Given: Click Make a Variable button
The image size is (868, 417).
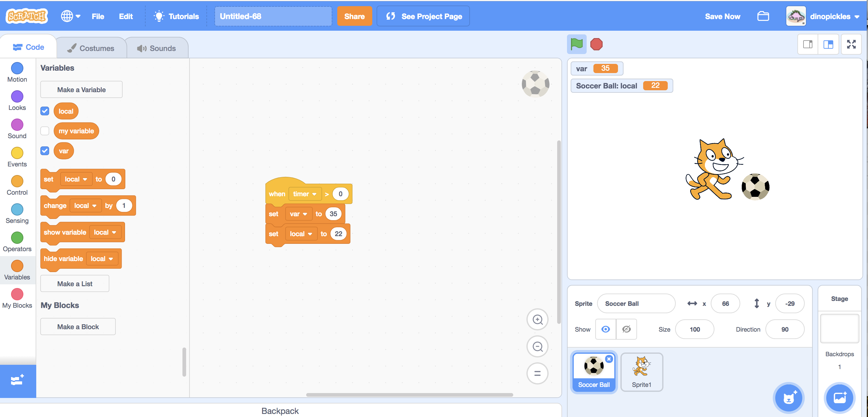Looking at the screenshot, I should click(x=81, y=90).
